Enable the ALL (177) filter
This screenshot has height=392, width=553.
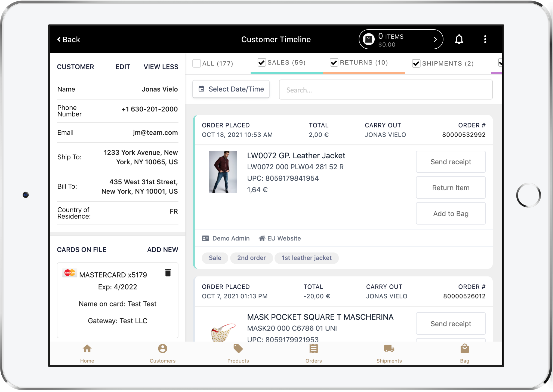tap(196, 63)
